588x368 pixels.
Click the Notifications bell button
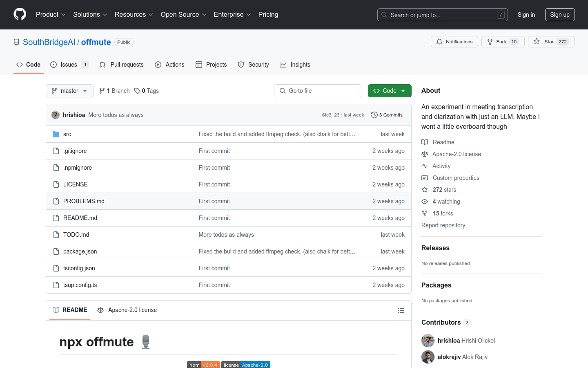coord(454,42)
